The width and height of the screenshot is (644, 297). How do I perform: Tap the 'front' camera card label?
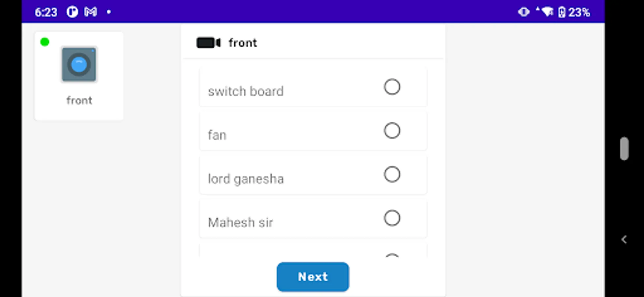coord(79,100)
